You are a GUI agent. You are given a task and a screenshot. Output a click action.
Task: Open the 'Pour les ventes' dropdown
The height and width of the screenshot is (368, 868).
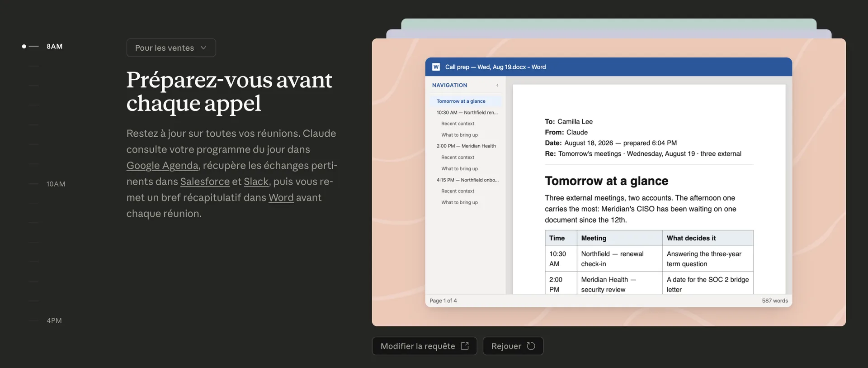coord(171,48)
